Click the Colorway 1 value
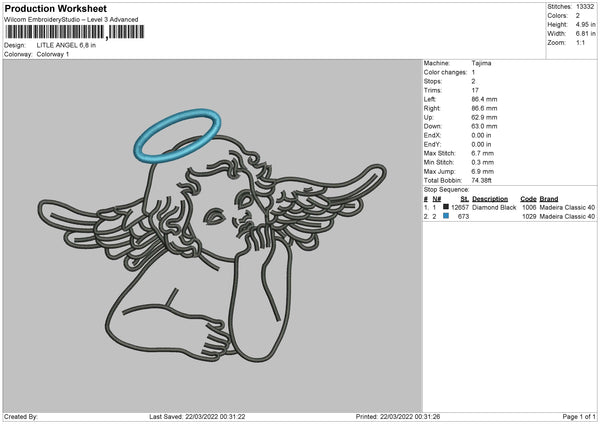This screenshot has width=600, height=424. click(53, 54)
